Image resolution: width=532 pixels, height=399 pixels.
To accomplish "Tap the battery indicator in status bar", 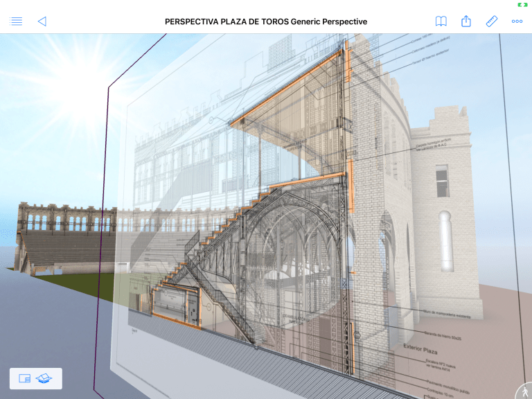I will [522, 5].
